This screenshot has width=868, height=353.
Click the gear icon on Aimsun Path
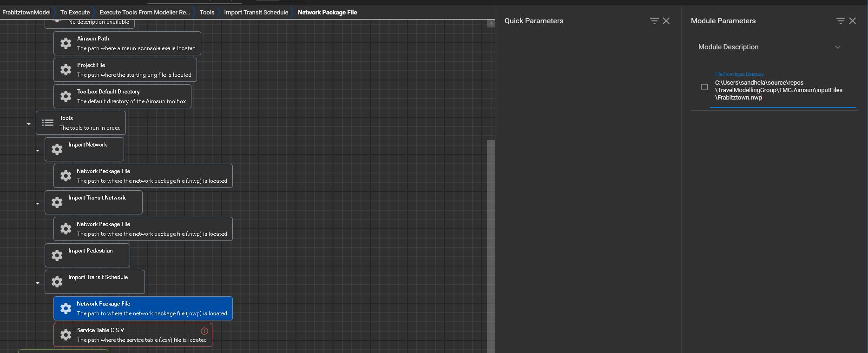(66, 43)
